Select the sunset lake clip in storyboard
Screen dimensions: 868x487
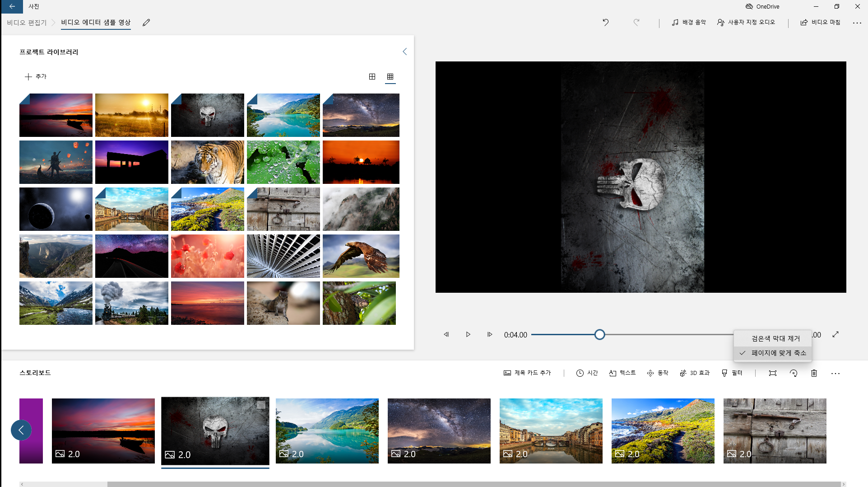click(103, 431)
